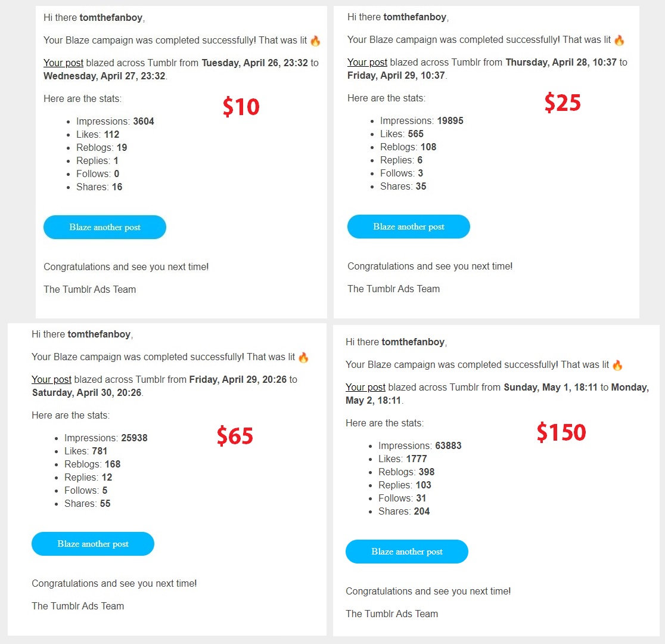
Task: Click the fire emoji in the April 26 email
Action: (315, 41)
